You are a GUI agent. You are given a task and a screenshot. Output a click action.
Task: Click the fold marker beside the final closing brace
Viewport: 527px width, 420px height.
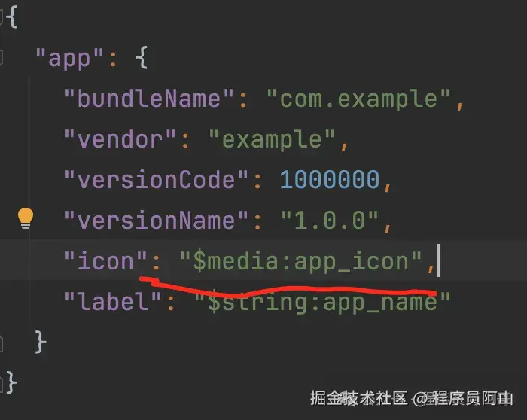tap(2, 384)
